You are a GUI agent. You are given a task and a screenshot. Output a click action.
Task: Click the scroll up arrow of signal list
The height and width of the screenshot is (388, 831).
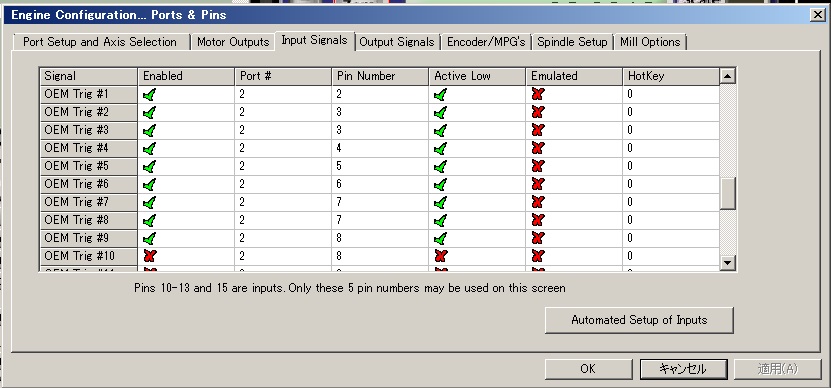coord(728,76)
